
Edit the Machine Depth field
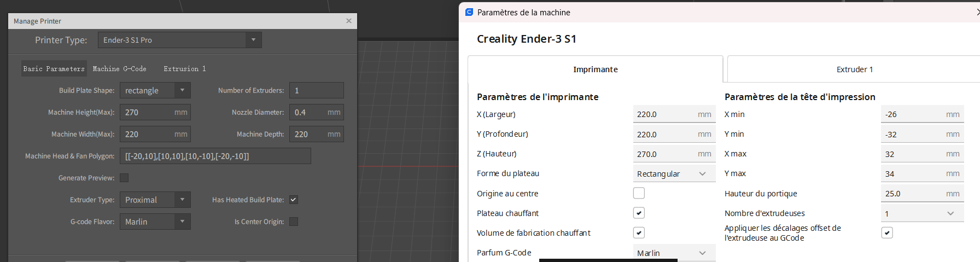[x=317, y=134]
